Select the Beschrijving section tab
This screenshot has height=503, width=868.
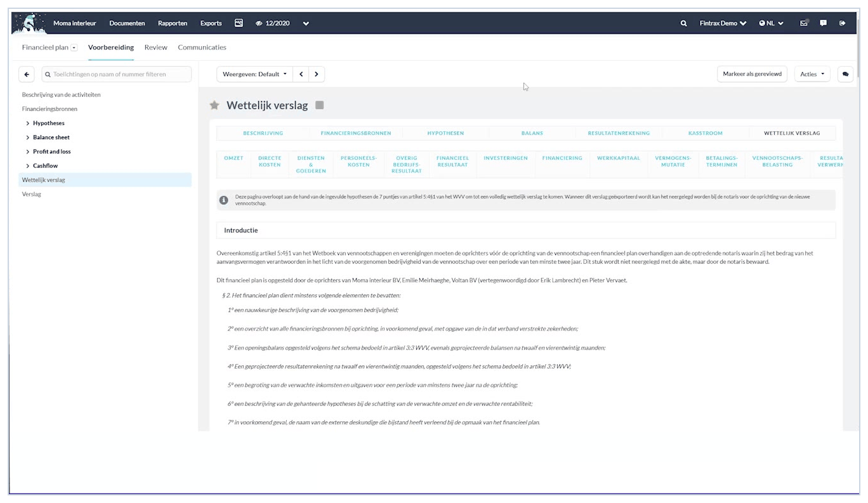263,133
